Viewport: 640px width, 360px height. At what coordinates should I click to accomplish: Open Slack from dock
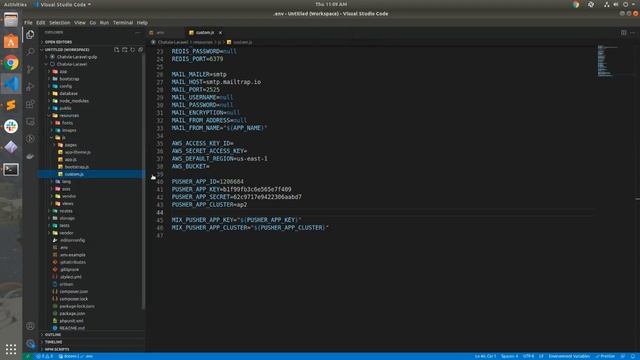pyautogui.click(x=11, y=126)
